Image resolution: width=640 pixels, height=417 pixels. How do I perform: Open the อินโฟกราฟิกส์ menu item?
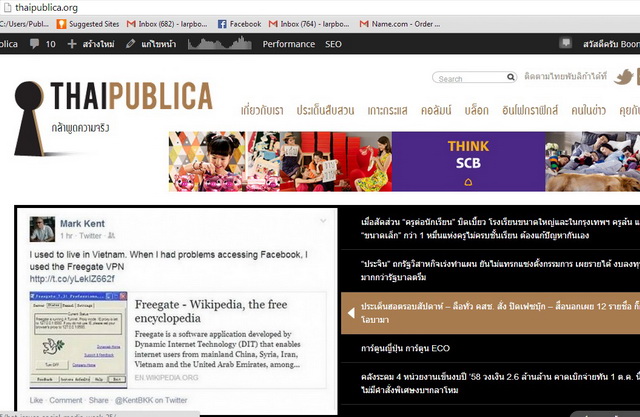530,110
